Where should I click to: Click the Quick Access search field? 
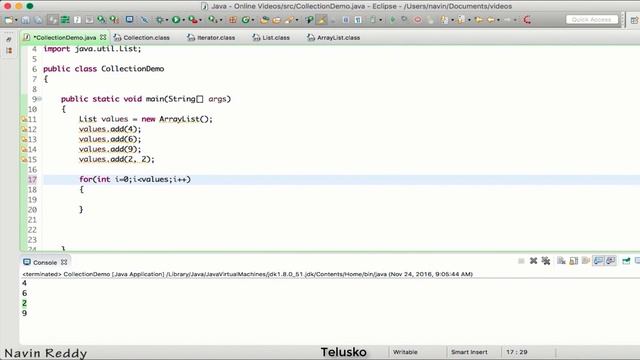(592, 20)
